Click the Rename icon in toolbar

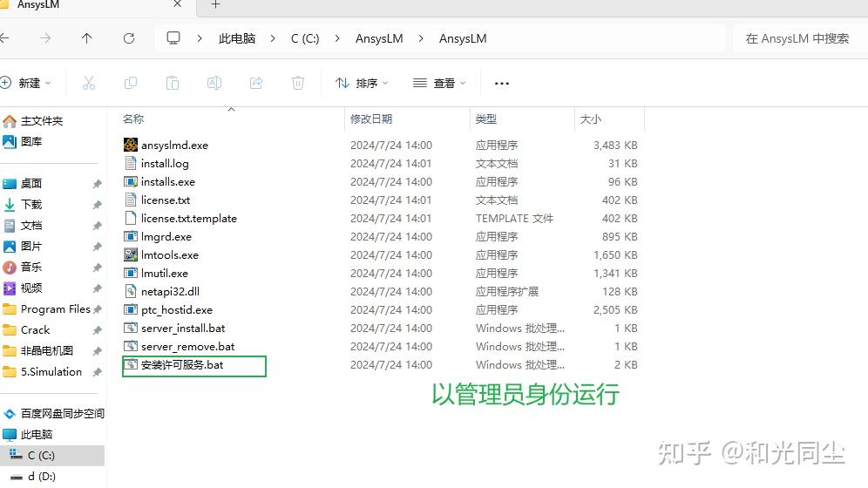click(214, 83)
